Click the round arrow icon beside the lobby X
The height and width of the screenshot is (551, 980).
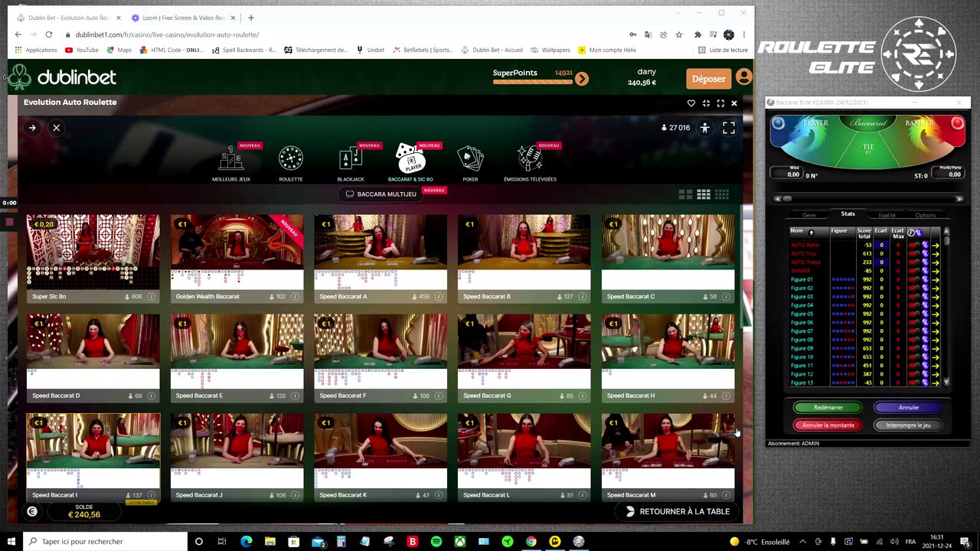(32, 128)
